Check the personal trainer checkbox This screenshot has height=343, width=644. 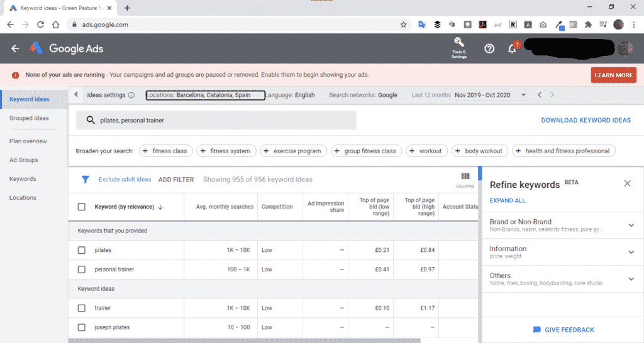point(82,269)
